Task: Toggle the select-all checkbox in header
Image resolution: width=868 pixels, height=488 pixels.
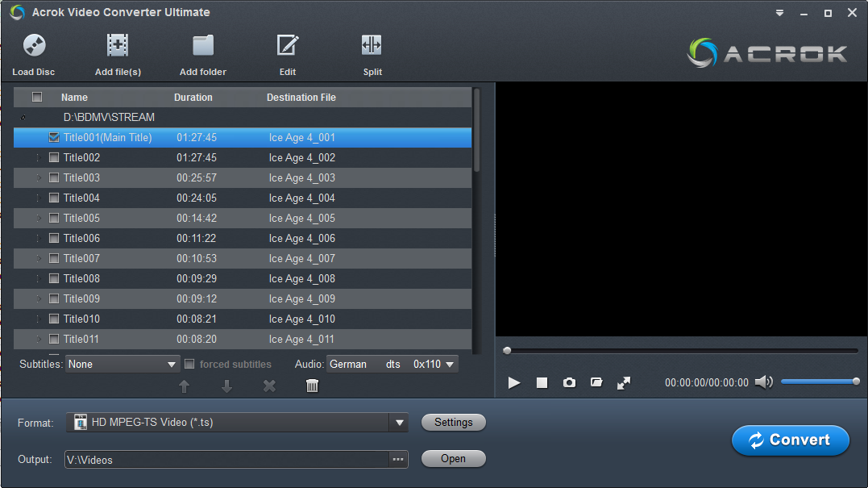Action: [x=37, y=97]
